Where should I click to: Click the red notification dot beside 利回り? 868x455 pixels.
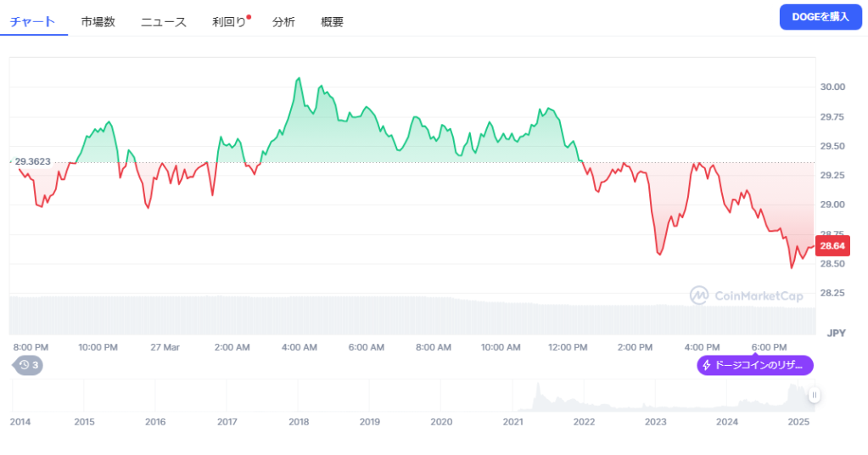tap(249, 16)
